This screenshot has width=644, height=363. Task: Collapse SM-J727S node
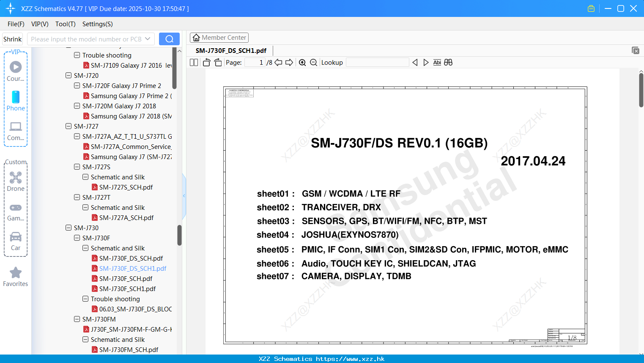click(77, 167)
